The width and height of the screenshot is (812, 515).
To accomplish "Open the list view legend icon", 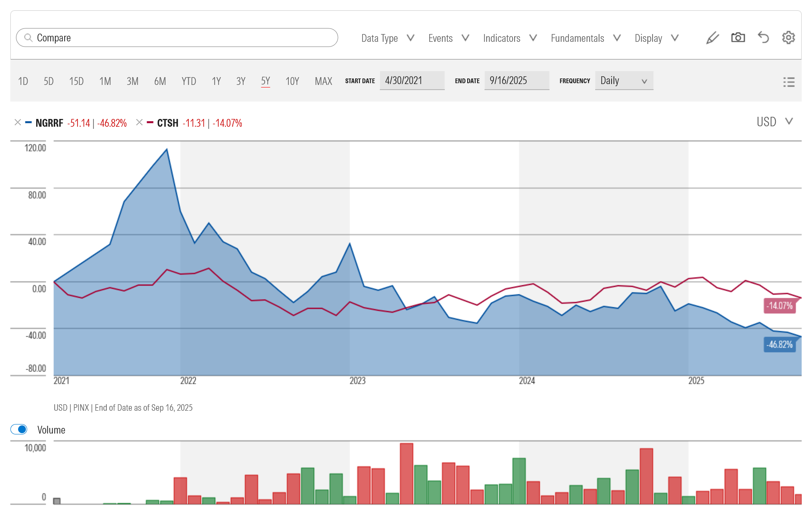I will point(788,82).
